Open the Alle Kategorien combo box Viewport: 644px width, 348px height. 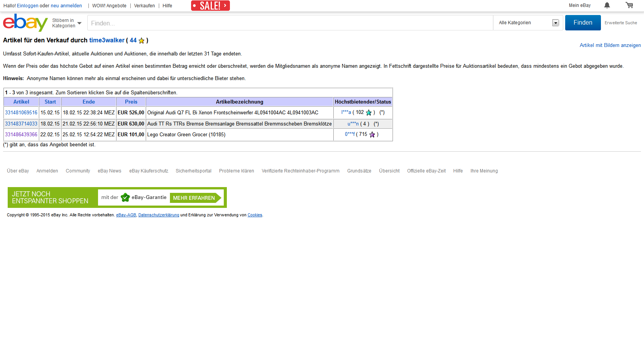(528, 23)
